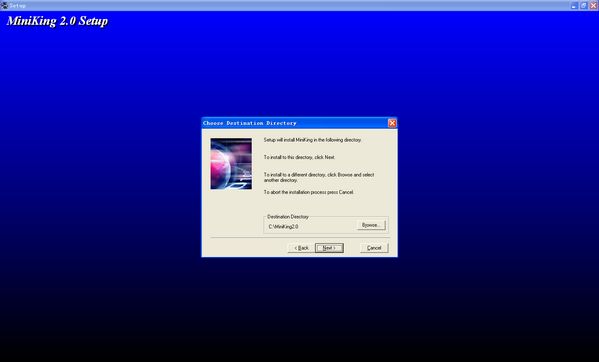Click the setup artwork image in dialog

tap(231, 163)
